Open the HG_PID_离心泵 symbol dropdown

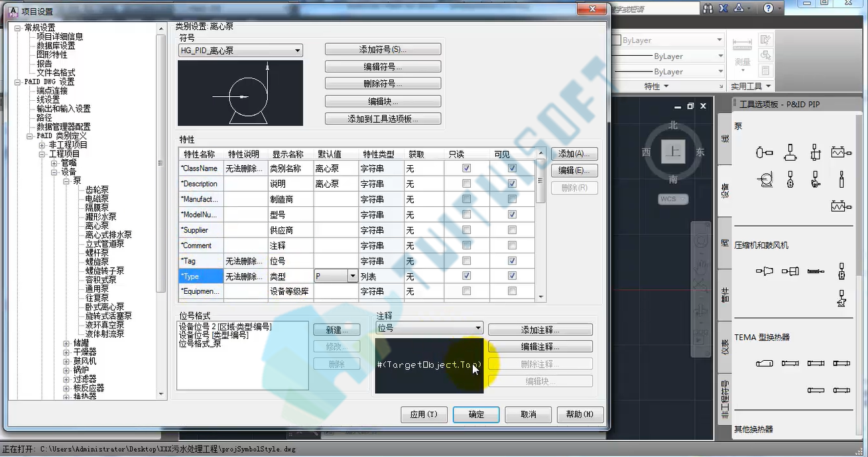point(240,50)
